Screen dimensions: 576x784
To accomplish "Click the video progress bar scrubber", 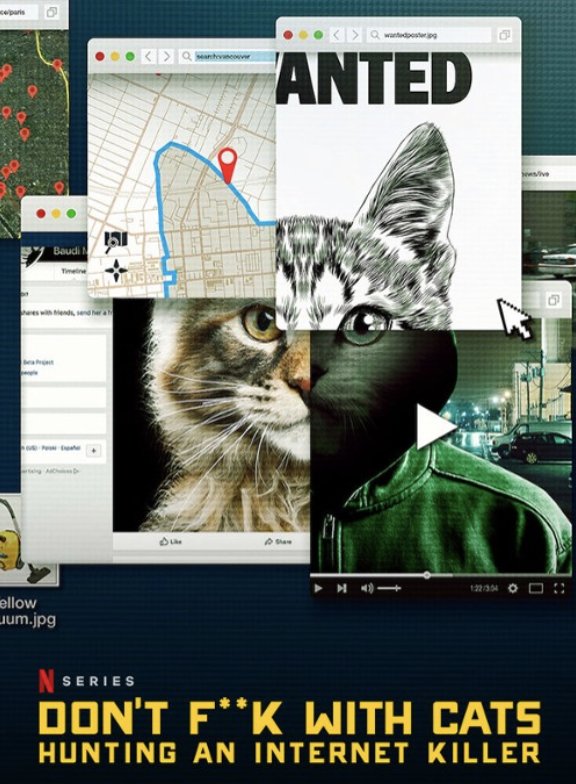I will pyautogui.click(x=426, y=575).
